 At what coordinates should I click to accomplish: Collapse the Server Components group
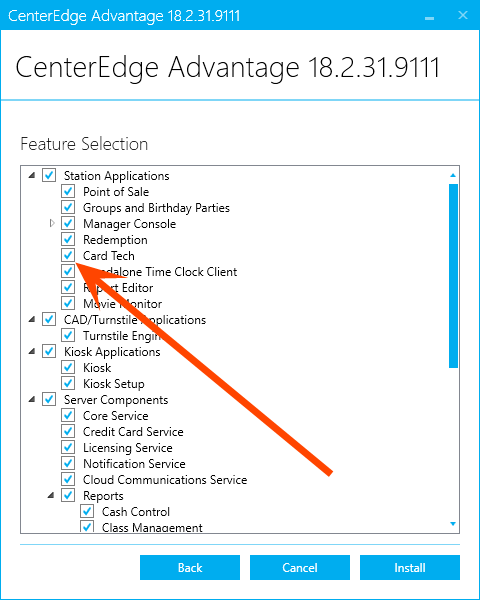tap(32, 399)
